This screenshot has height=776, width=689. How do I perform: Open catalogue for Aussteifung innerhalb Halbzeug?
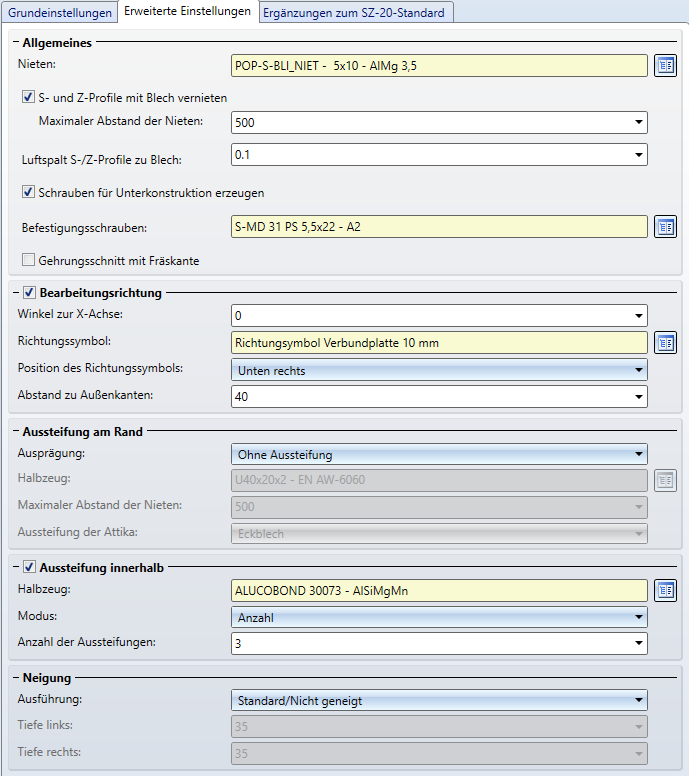pos(665,590)
